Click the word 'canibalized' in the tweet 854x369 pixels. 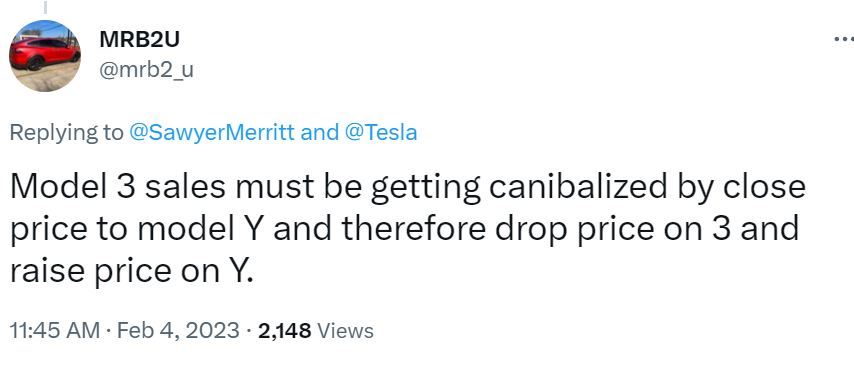tap(578, 187)
